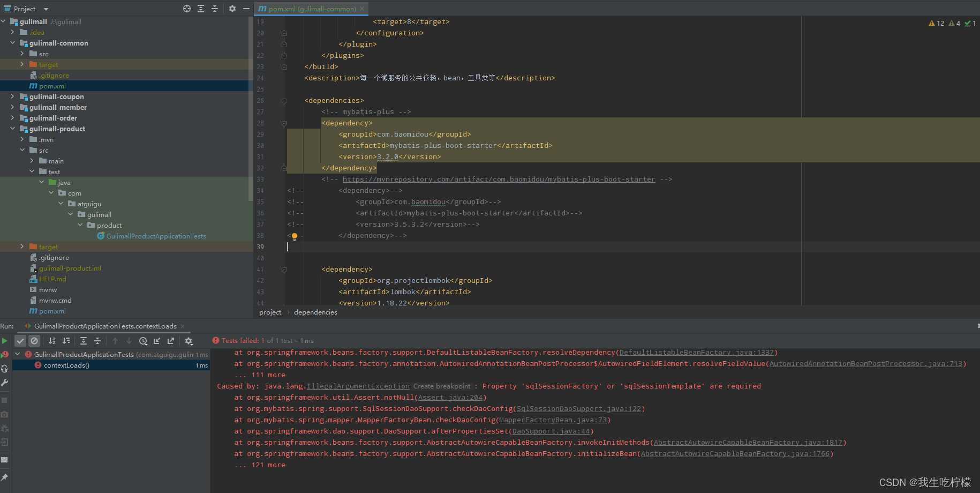Viewport: 980px width, 493px height.
Task: Go to next failed test arrow
Action: click(x=129, y=341)
